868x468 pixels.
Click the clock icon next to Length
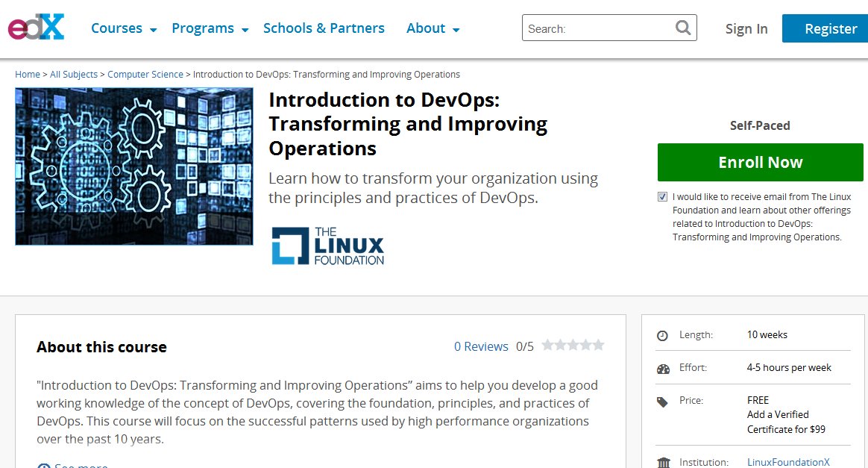[x=662, y=336]
